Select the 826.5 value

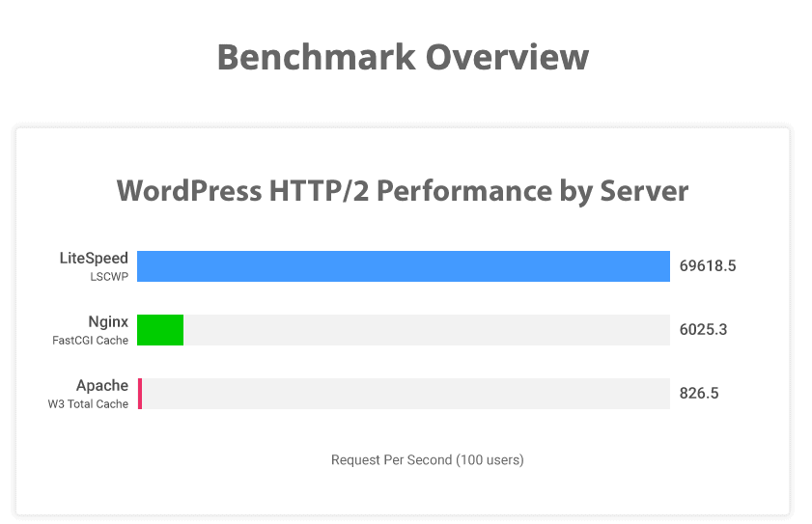(699, 394)
